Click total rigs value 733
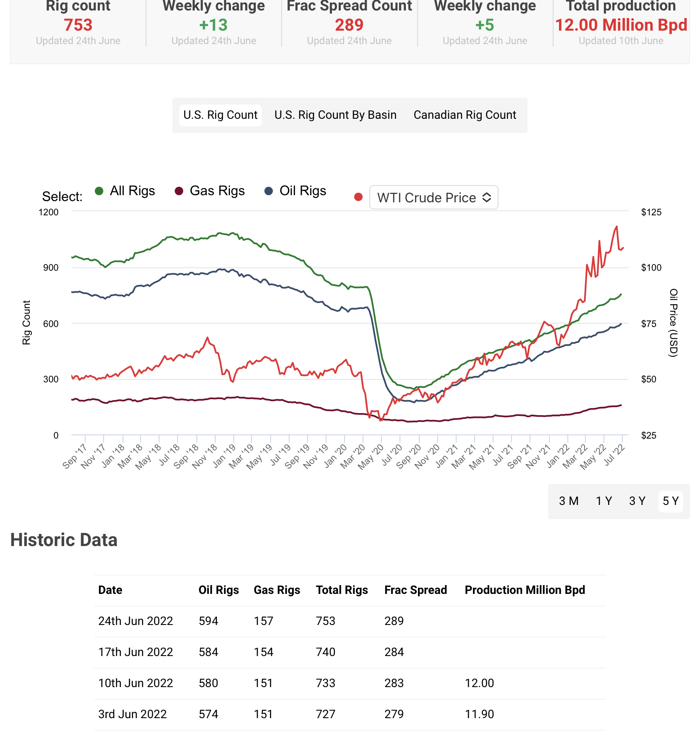The height and width of the screenshot is (732, 700). click(x=326, y=683)
